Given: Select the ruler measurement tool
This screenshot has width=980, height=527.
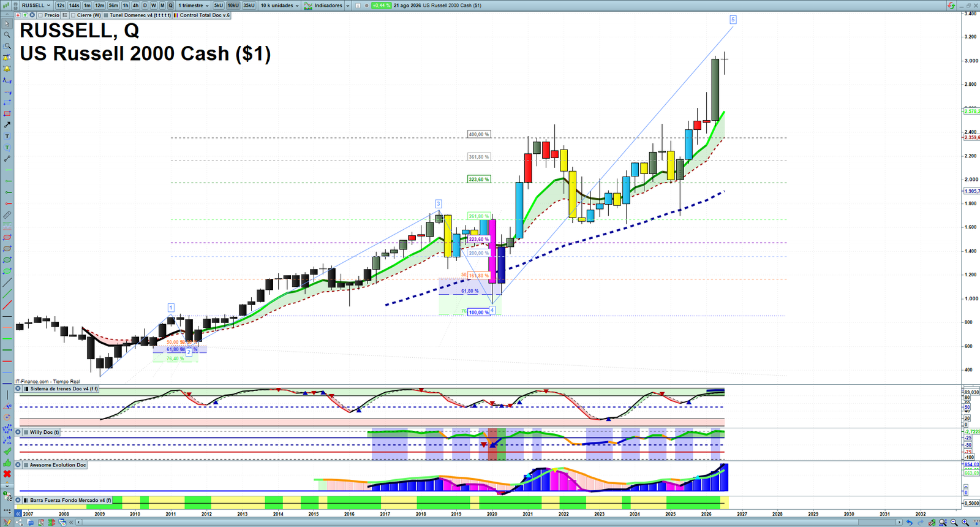Looking at the screenshot, I should pos(7,215).
